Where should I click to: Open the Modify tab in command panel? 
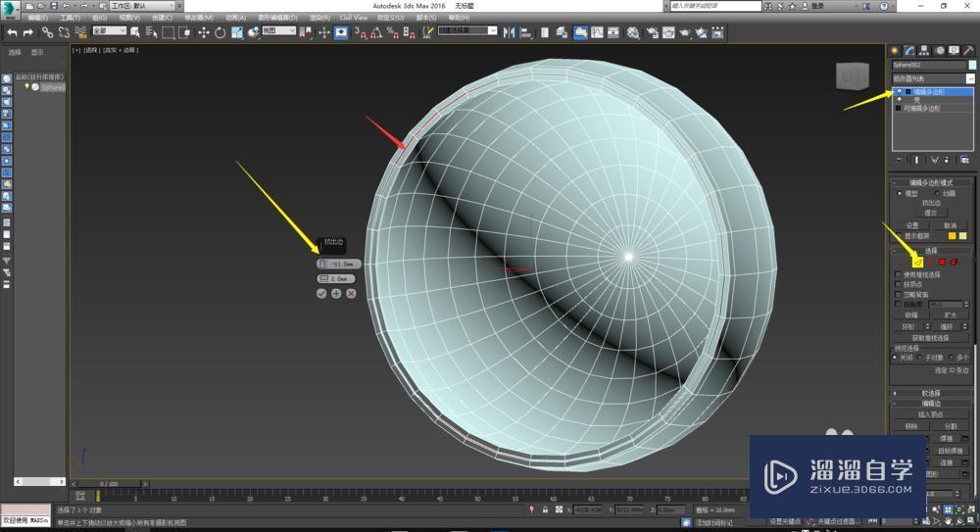point(909,51)
